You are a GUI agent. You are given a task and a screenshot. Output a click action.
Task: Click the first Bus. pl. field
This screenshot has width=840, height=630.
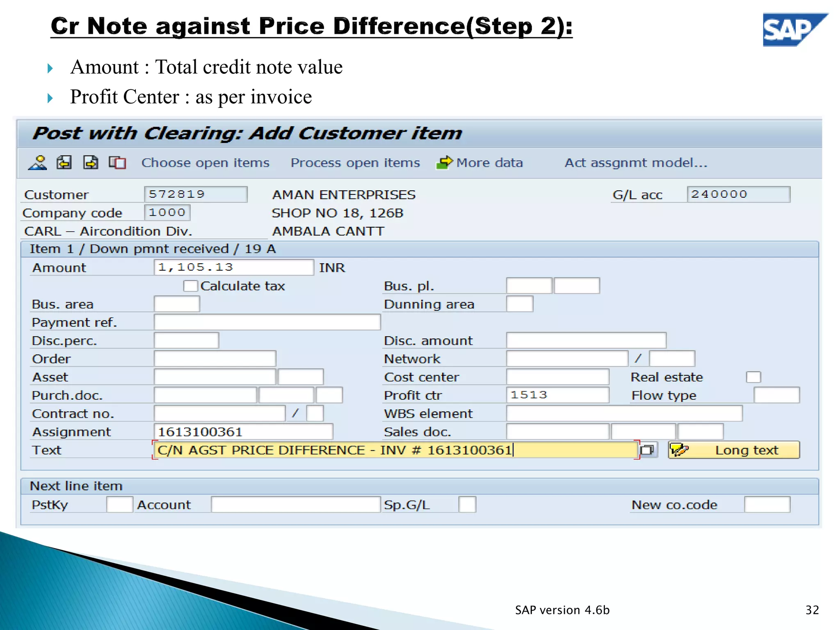coord(529,286)
